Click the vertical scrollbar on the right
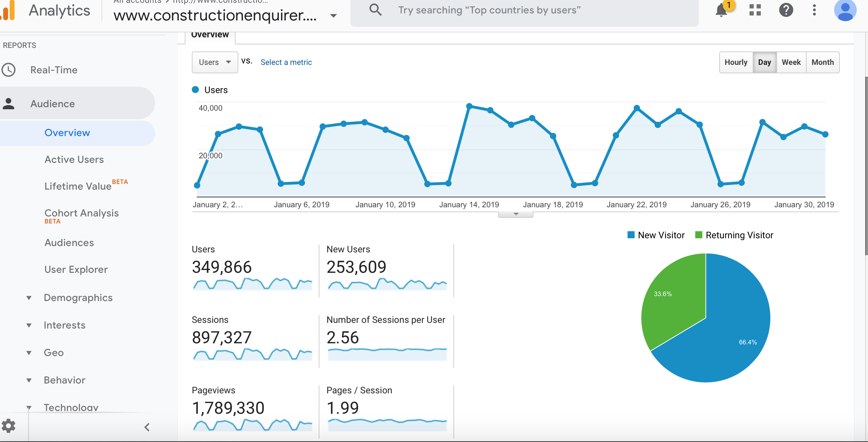868x442 pixels. [x=866, y=166]
